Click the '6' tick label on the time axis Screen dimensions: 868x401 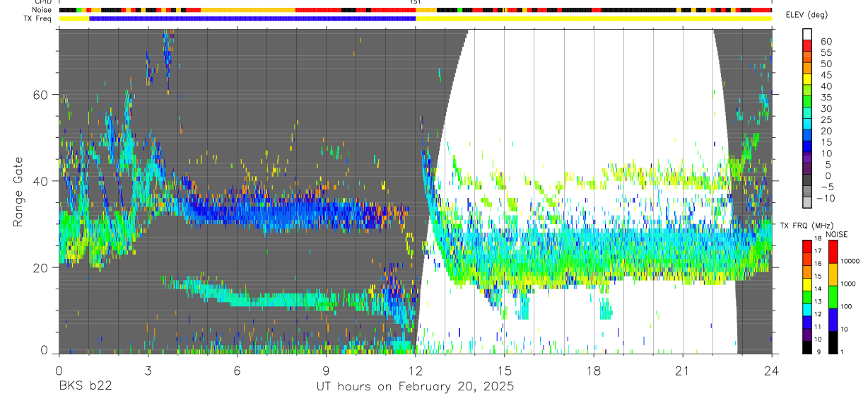(x=237, y=371)
